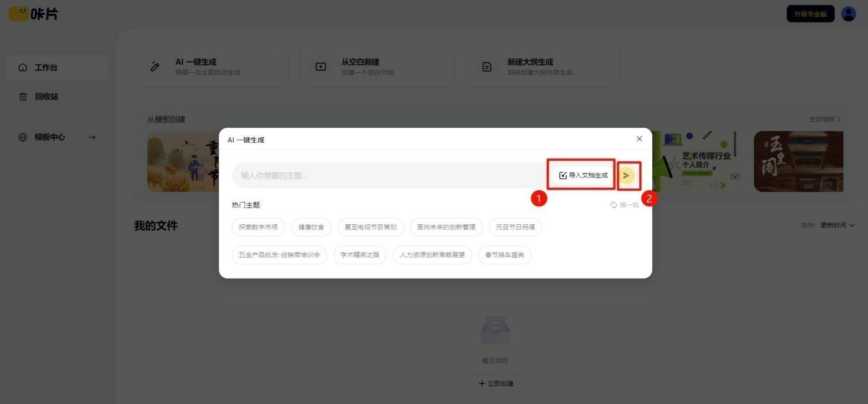Click the 模板中心 globe icon
Viewport: 868px width, 404px height.
(23, 137)
